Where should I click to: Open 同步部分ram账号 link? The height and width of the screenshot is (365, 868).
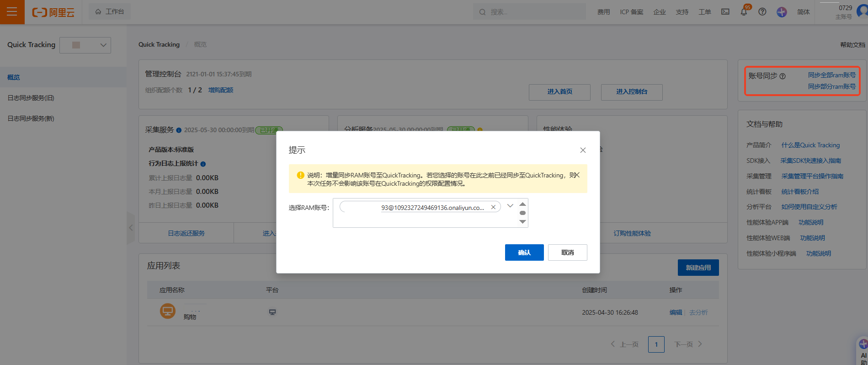[831, 86]
